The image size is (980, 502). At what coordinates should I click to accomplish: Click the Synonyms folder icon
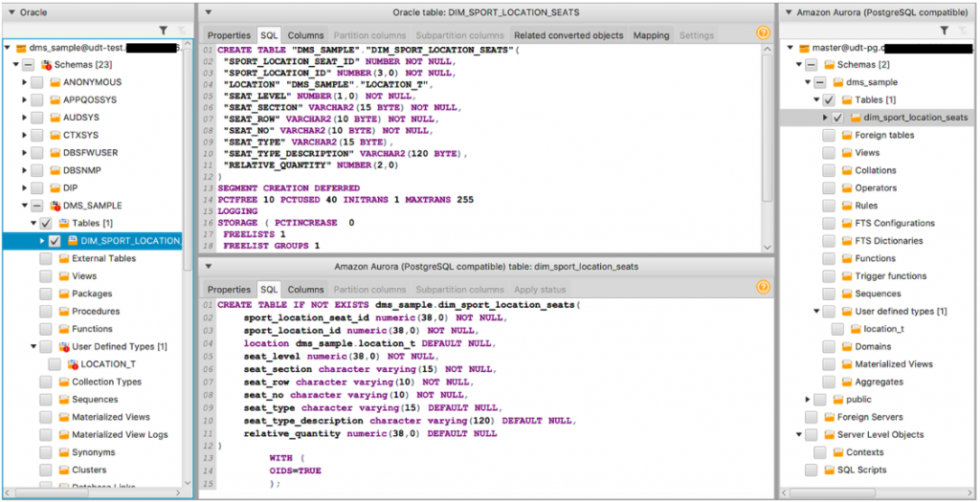[64, 452]
